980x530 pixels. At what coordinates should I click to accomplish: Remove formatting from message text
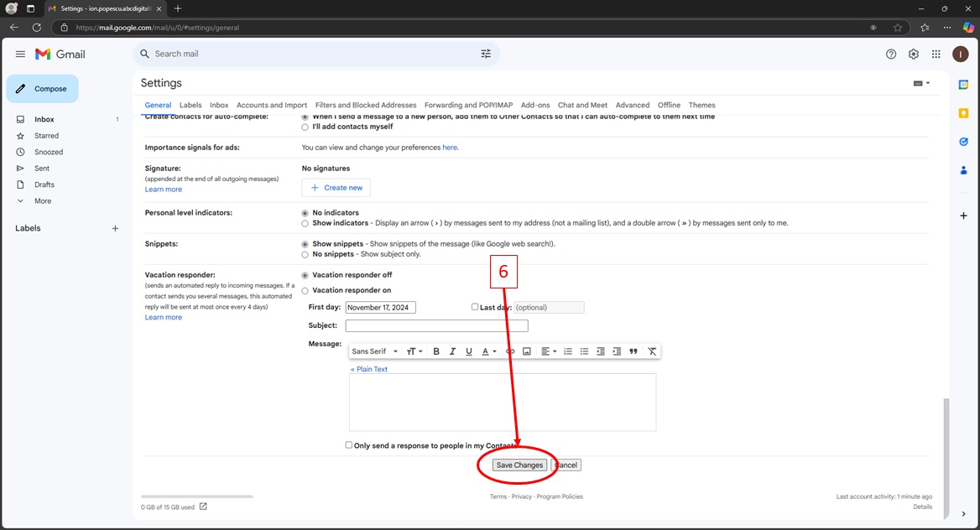point(652,351)
